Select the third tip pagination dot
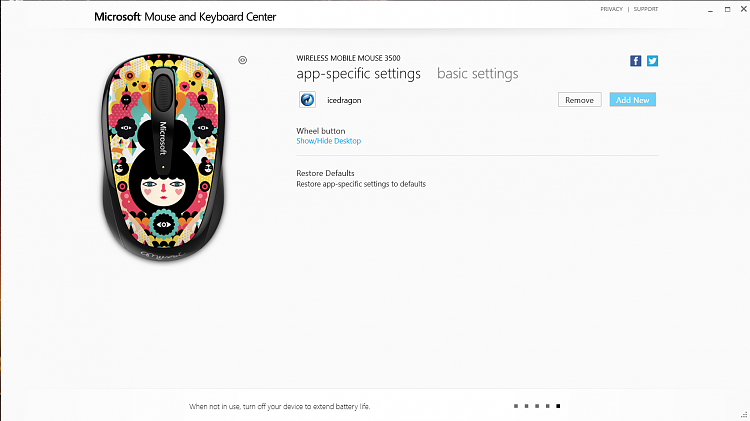The image size is (750, 421). (x=537, y=406)
